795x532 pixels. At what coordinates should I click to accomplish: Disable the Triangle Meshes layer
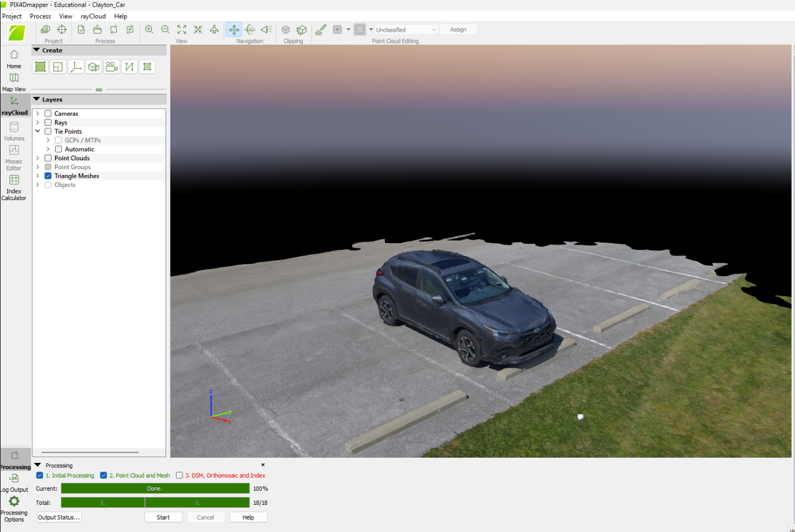pos(48,176)
